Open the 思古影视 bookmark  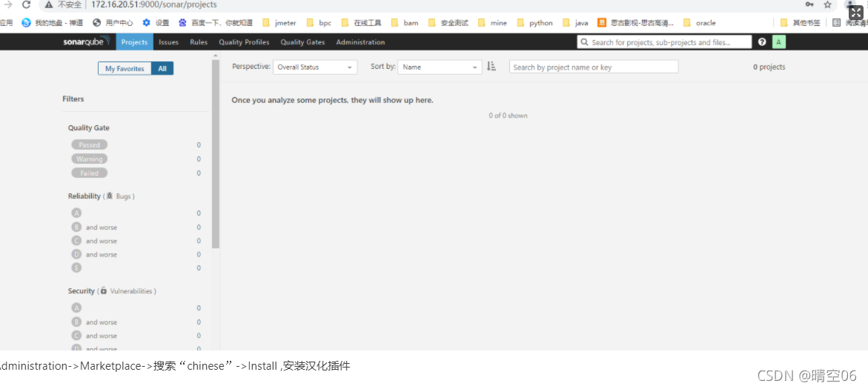[636, 23]
